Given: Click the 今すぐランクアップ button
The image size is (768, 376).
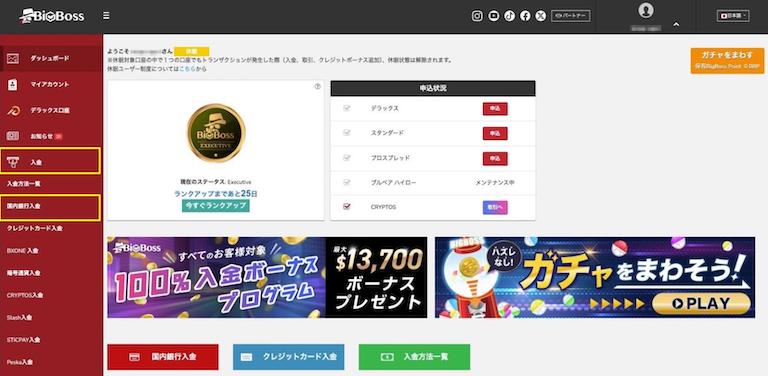Looking at the screenshot, I should 216,206.
